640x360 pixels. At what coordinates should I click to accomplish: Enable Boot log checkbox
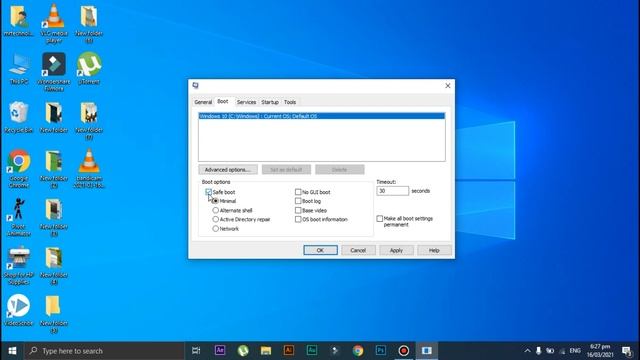[298, 201]
